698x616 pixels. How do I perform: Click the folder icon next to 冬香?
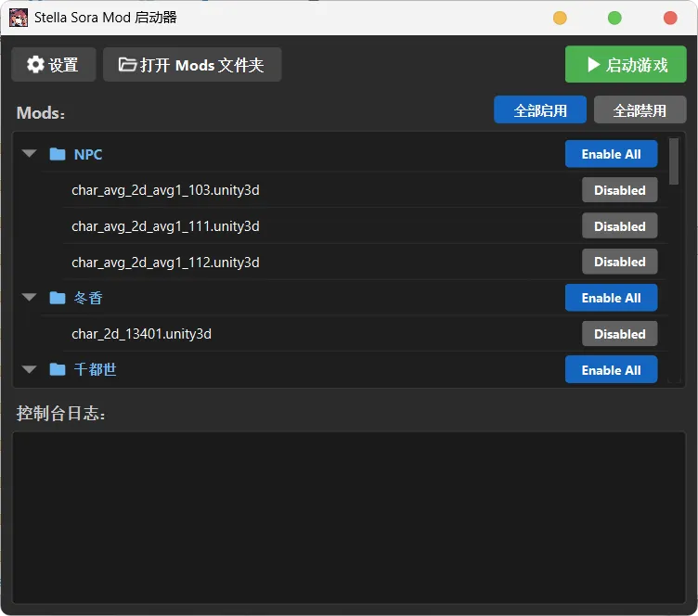tap(58, 298)
